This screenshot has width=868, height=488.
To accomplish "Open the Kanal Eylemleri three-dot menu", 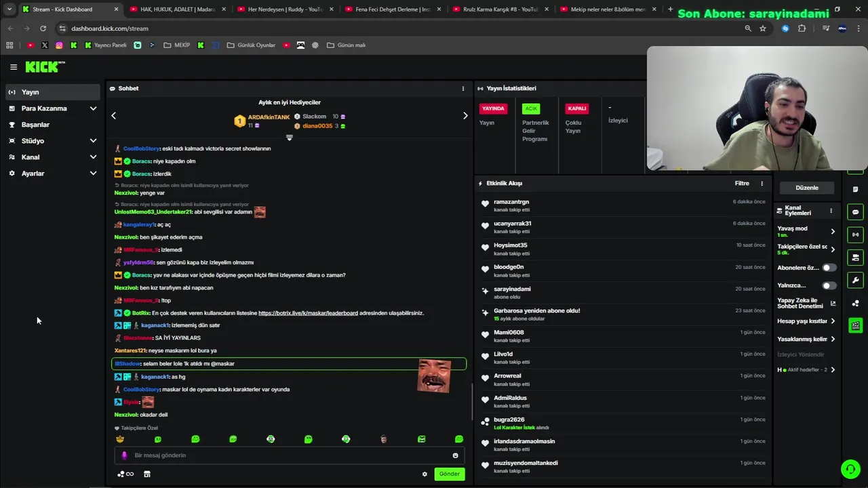I will 831,211.
